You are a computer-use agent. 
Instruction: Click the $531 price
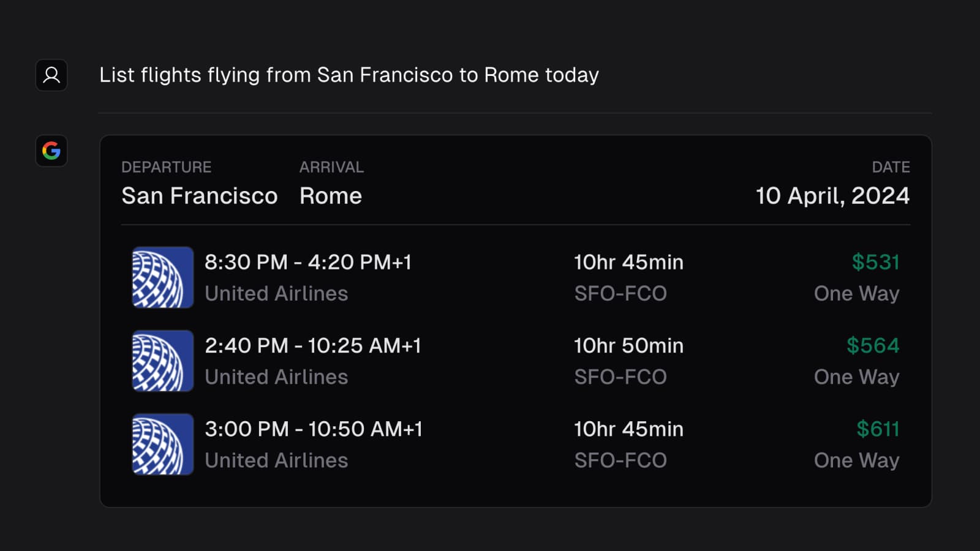click(875, 263)
